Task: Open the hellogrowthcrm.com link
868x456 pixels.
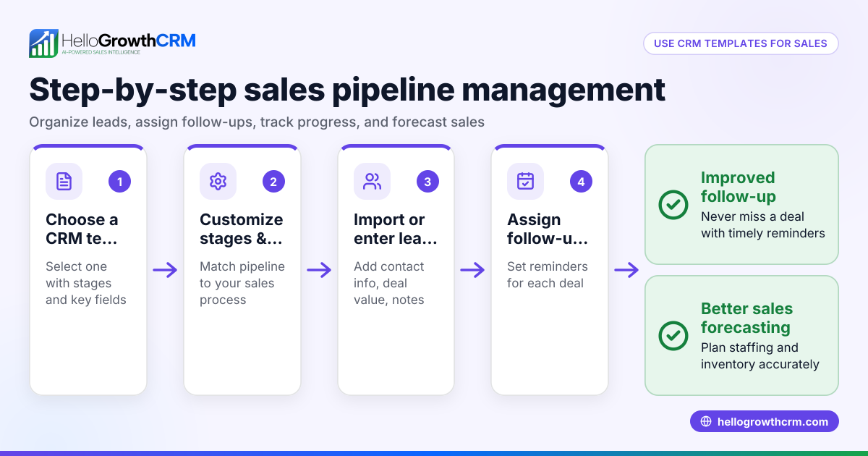Action: [x=765, y=422]
